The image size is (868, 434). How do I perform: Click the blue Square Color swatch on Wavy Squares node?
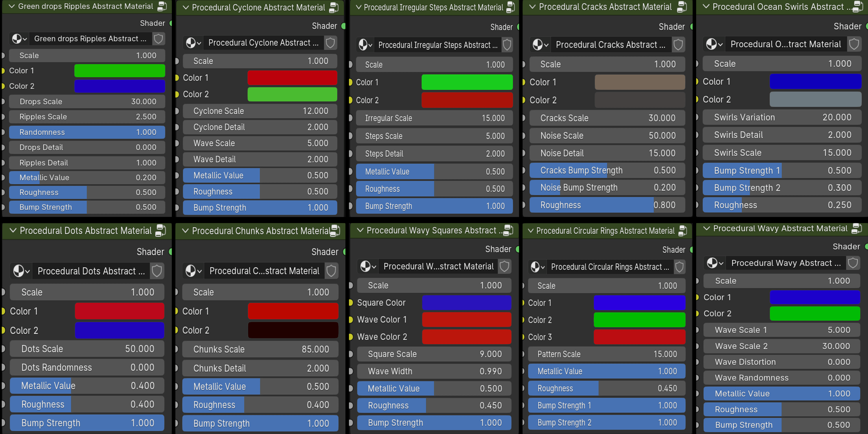(467, 302)
